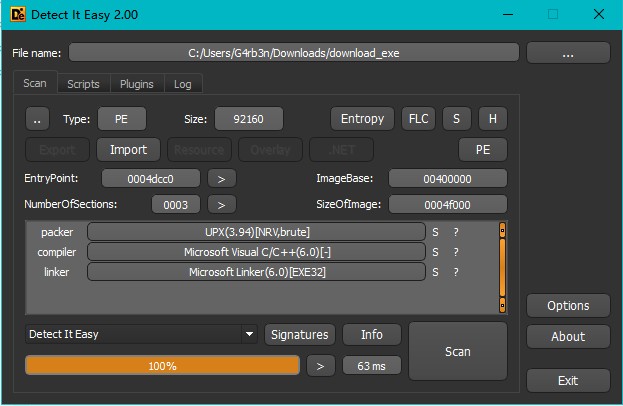
Task: Click the Exit button
Action: [x=568, y=381]
